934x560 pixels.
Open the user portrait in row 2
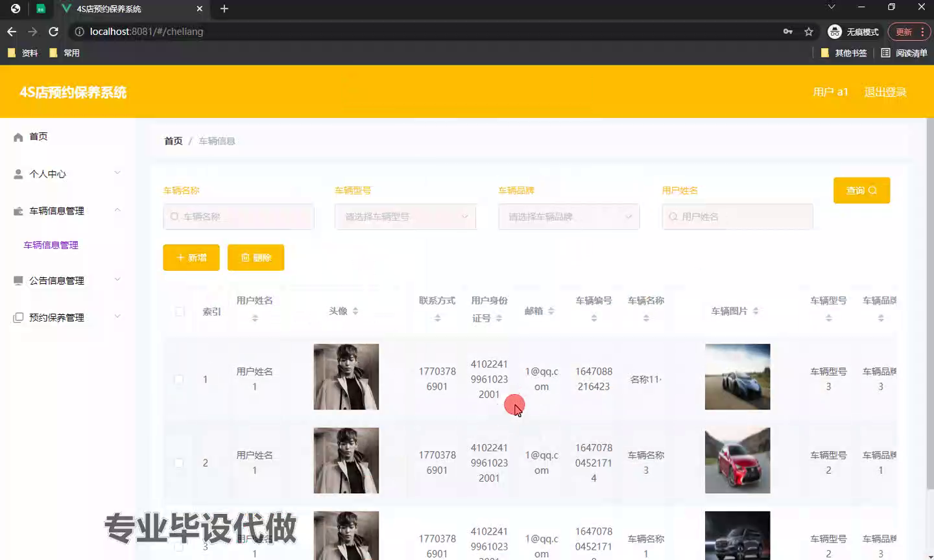(x=346, y=460)
